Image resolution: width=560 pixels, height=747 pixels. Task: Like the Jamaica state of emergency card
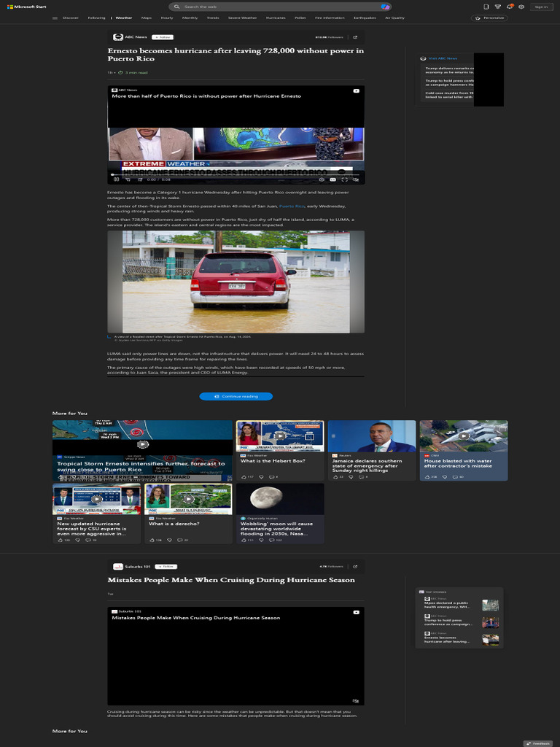[x=335, y=477]
